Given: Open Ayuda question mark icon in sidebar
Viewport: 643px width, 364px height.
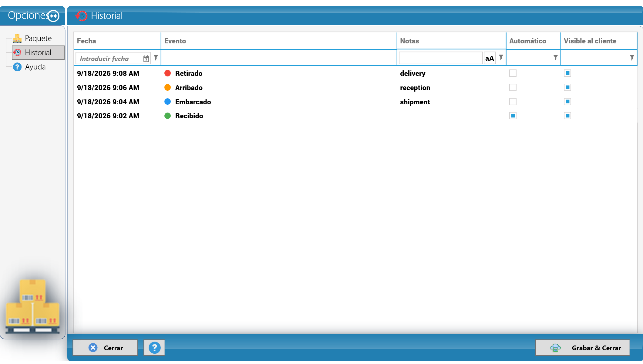Looking at the screenshot, I should 17,67.
